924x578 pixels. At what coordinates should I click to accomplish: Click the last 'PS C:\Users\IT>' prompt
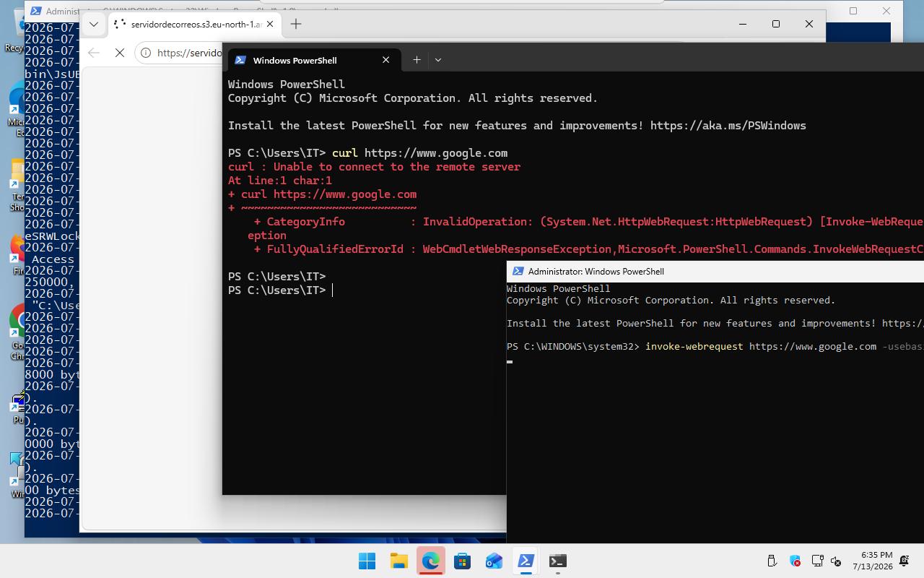coord(276,290)
